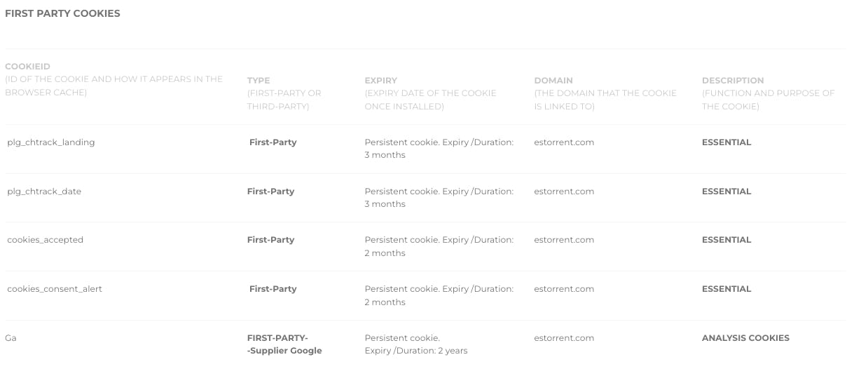
Task: Click the TYPE column header
Action: (x=259, y=81)
